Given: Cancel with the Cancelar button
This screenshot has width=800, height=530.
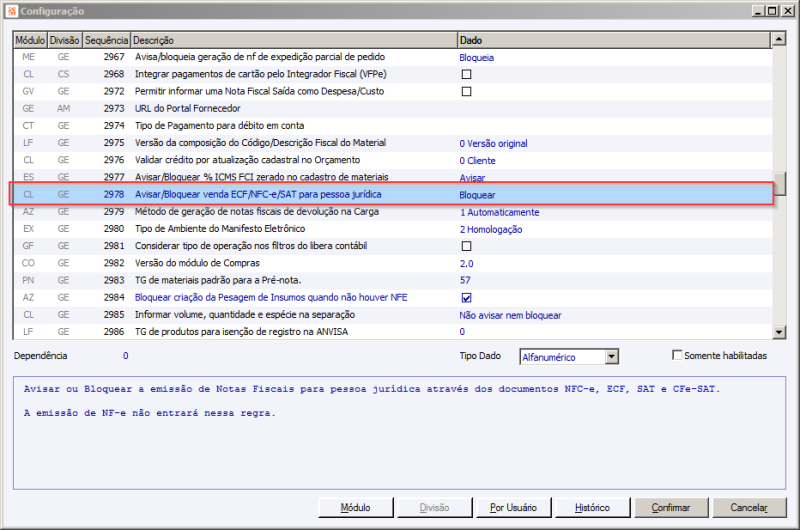Looking at the screenshot, I should 749,508.
